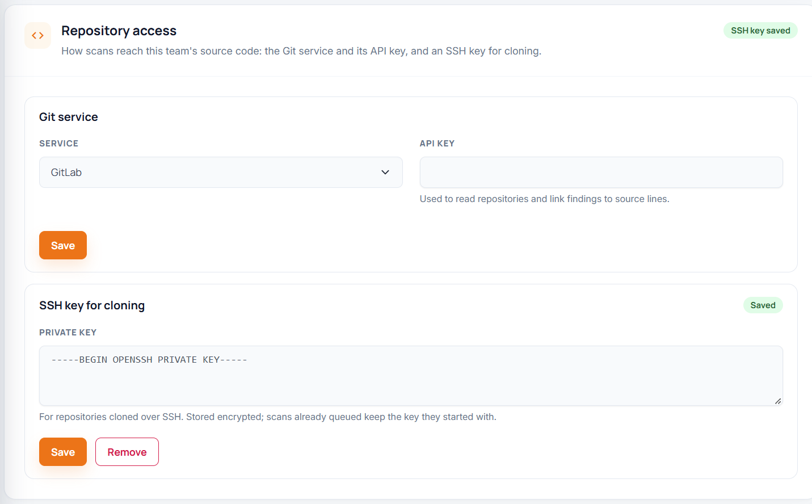Click the 'Stored encrypted' helper text

tap(268, 417)
